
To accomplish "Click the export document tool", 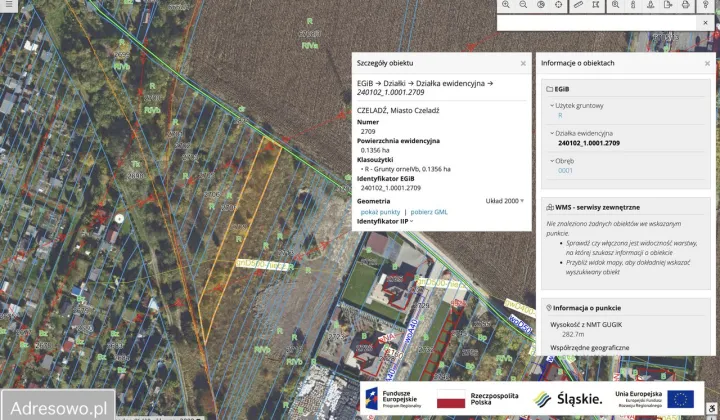I will tap(668, 5).
